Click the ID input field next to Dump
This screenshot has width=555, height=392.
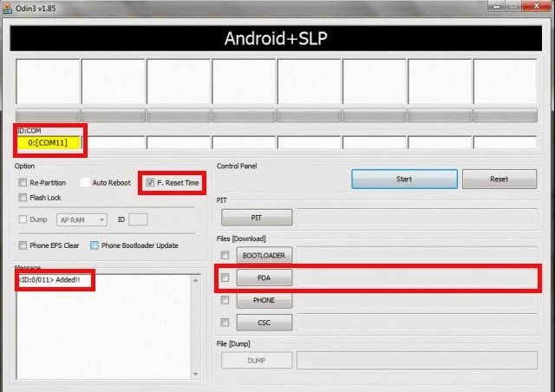138,219
